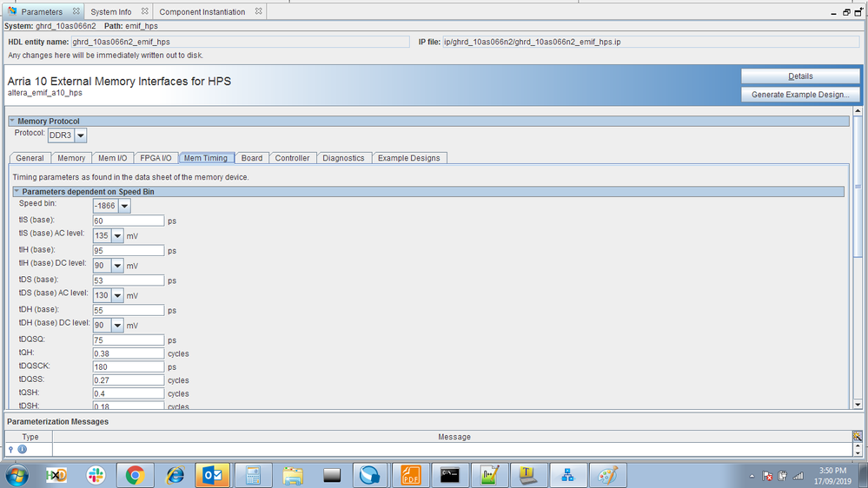This screenshot has height=488, width=868.
Task: Open the green chart editor taskbar icon
Action: click(x=489, y=475)
